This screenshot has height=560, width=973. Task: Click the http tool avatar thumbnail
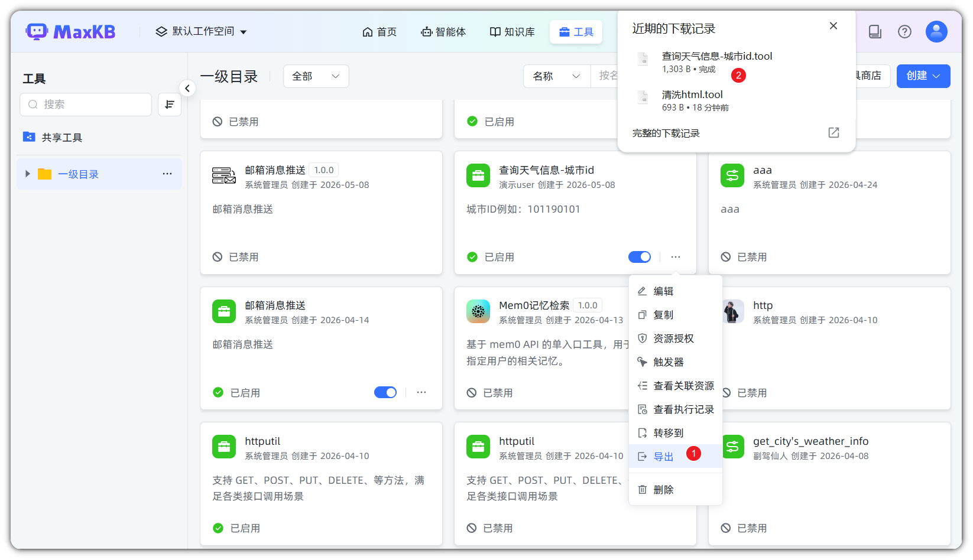[x=732, y=311]
